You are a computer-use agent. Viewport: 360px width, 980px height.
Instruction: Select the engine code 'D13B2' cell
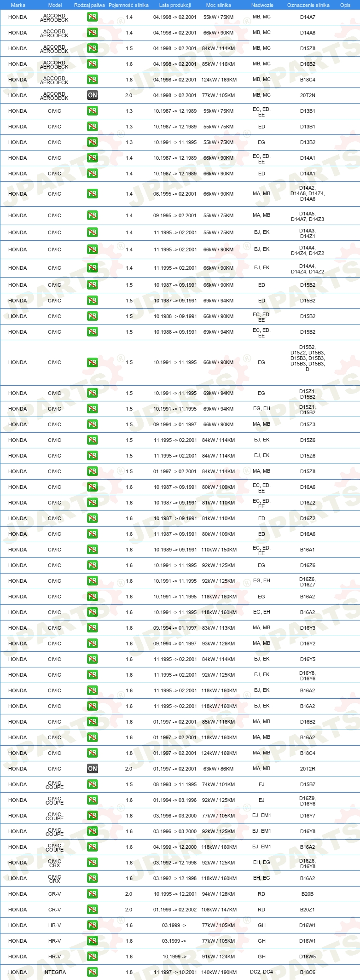click(x=308, y=142)
